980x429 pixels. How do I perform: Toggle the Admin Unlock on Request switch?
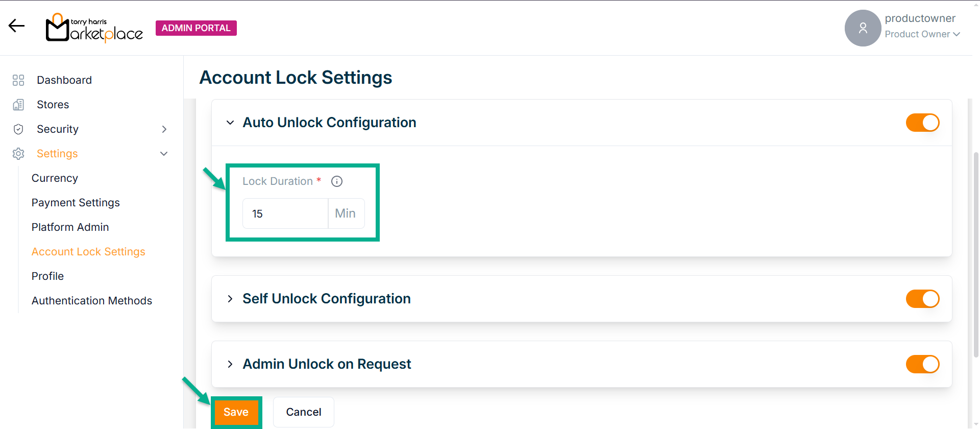(922, 364)
